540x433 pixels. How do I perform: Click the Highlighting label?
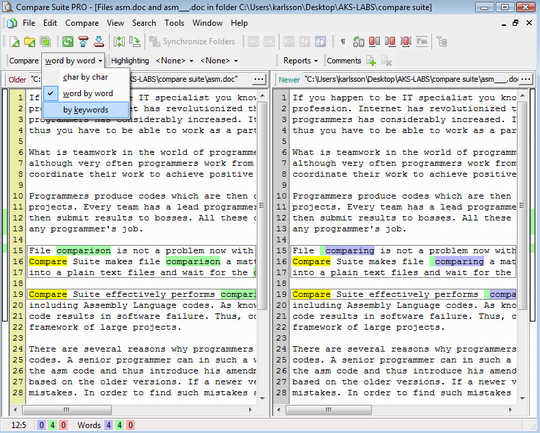(130, 61)
